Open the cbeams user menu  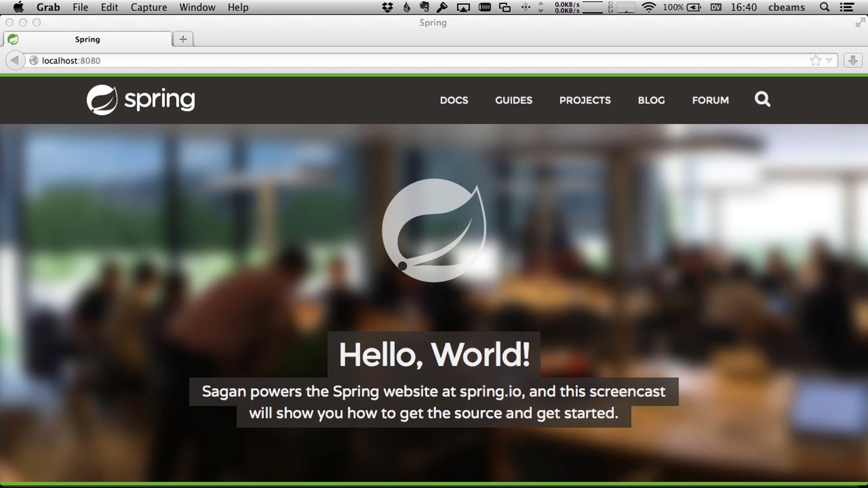787,7
